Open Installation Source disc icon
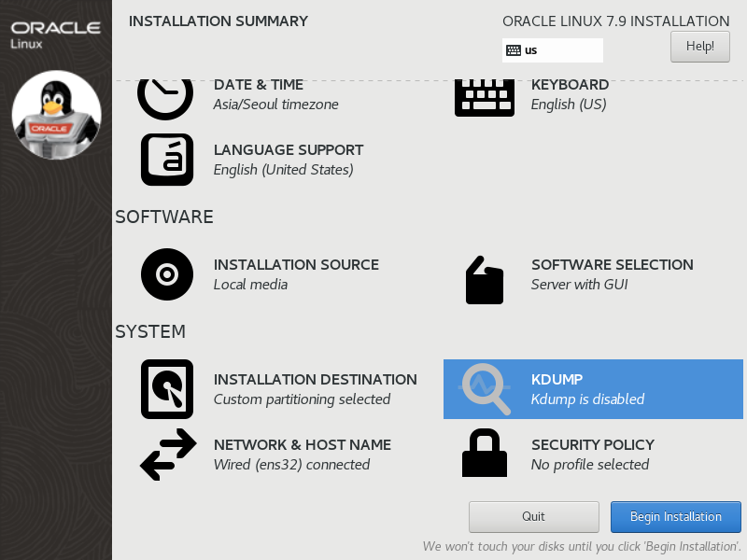The image size is (747, 560). coord(167,274)
